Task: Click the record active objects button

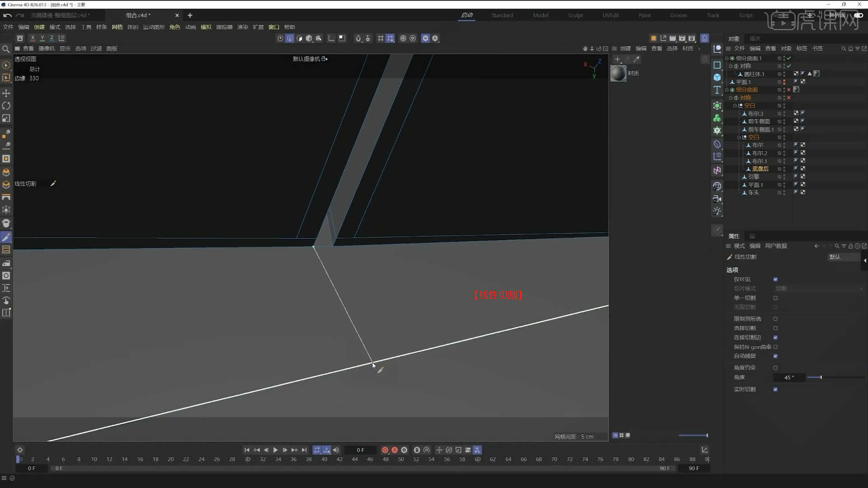Action: [385, 450]
